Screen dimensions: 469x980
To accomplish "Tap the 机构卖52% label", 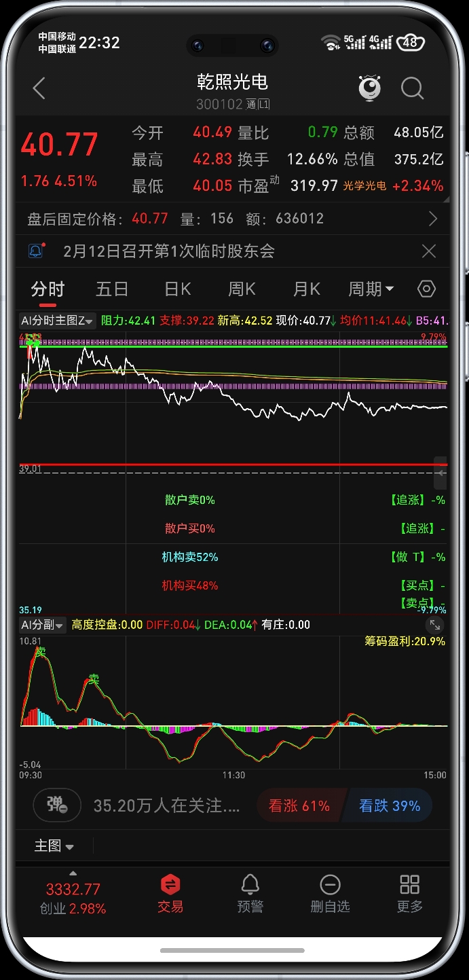I will click(190, 557).
